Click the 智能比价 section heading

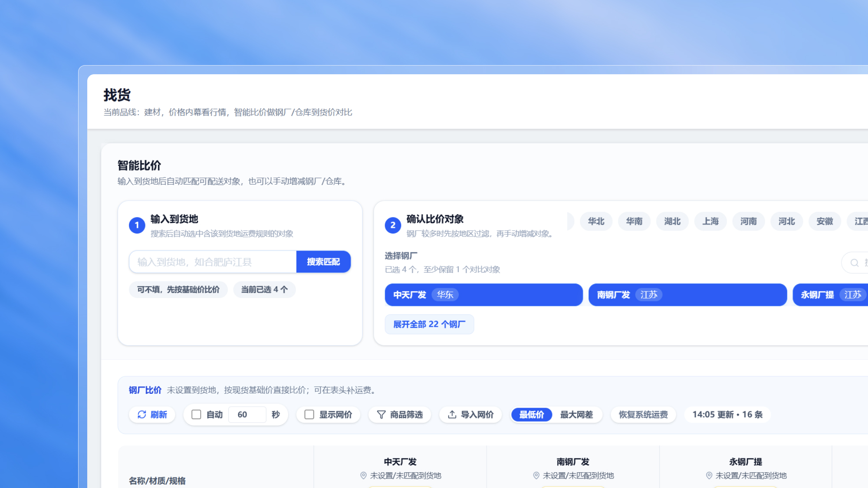139,165
